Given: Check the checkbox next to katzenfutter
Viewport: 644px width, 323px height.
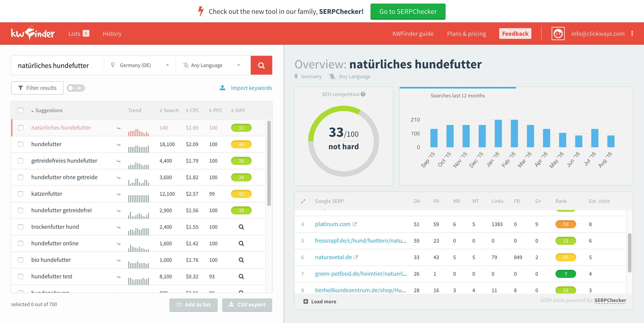Looking at the screenshot, I should [x=21, y=194].
